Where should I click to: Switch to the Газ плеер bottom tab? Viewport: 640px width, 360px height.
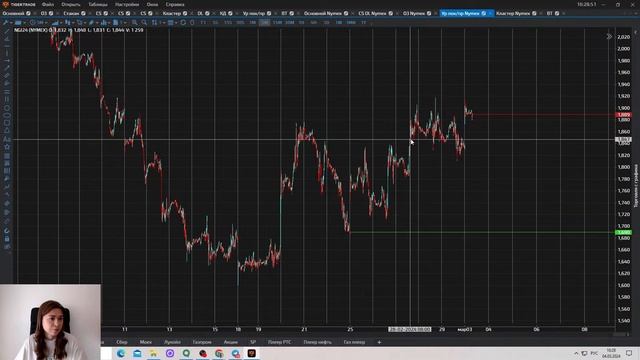(x=354, y=342)
